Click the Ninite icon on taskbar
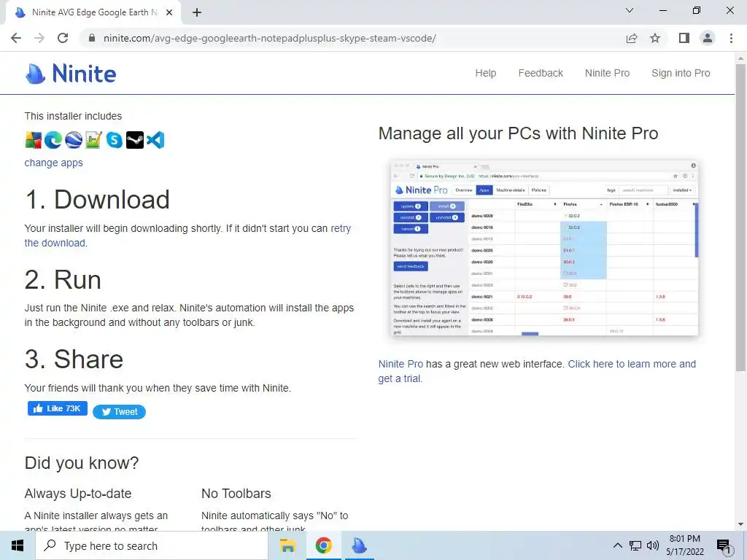This screenshot has width=747, height=560. tap(359, 545)
